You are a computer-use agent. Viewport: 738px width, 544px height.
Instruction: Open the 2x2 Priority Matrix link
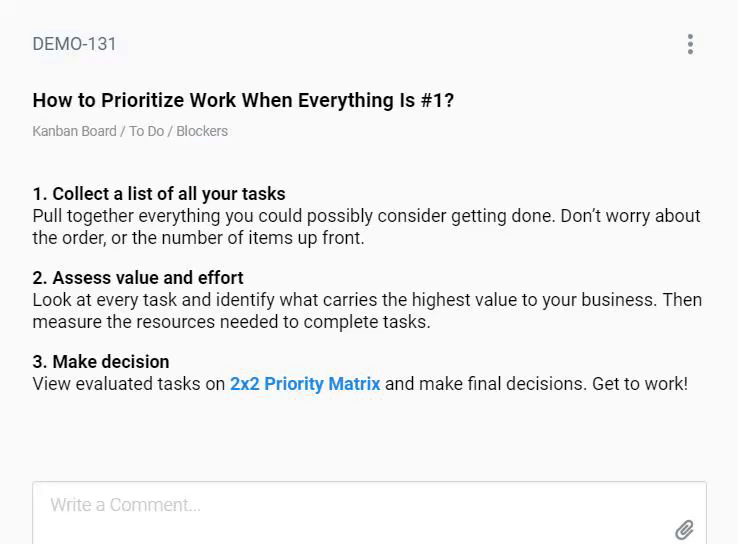point(305,384)
